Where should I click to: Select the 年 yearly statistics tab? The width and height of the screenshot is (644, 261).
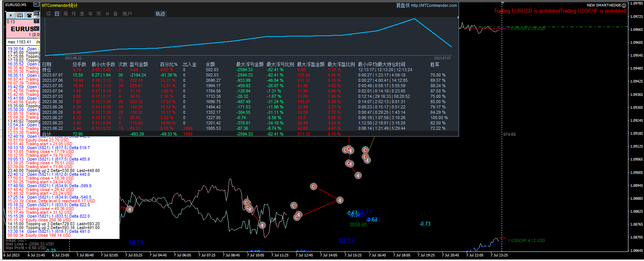coord(90,14)
